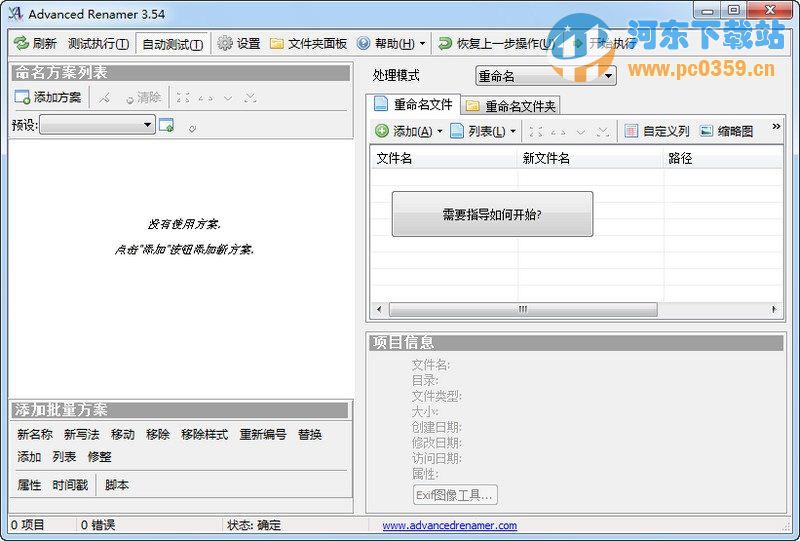
Task: Click the File name (文件名) column header
Action: point(443,158)
